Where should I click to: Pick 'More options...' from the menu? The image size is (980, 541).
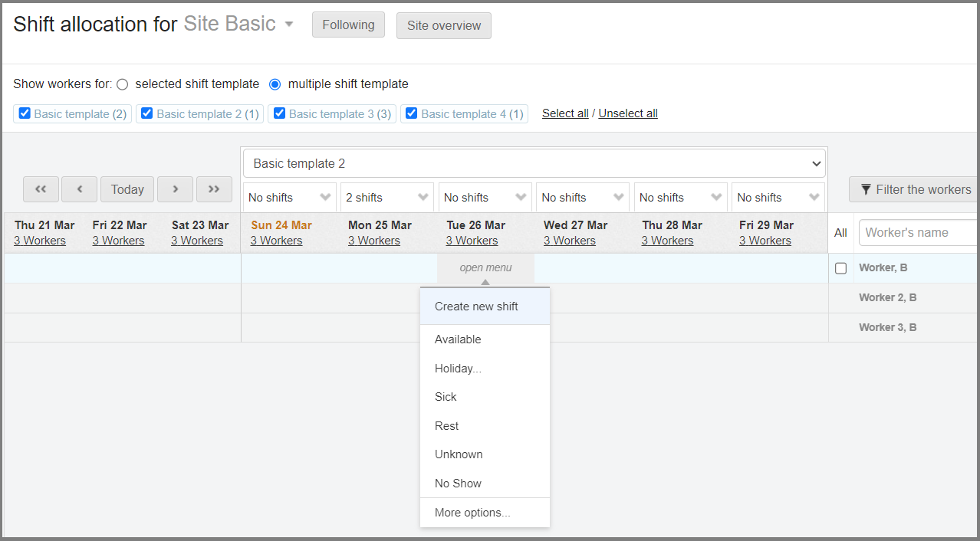pyautogui.click(x=472, y=513)
